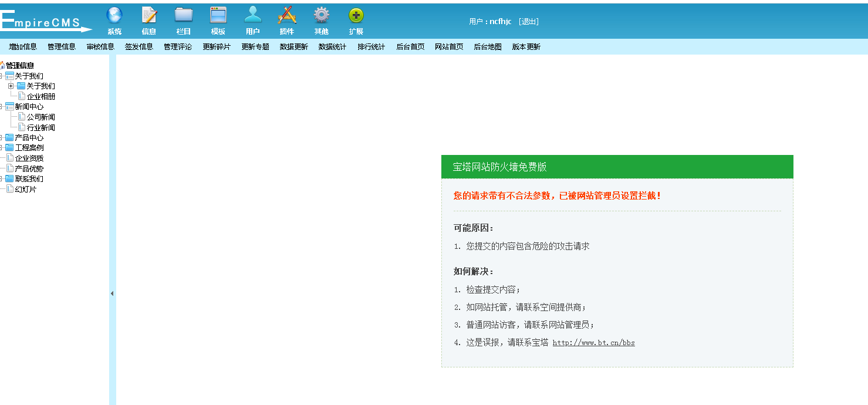Screen dimensions: 868x405
Task: Open the 用户 (User) person icon
Action: pos(253,15)
